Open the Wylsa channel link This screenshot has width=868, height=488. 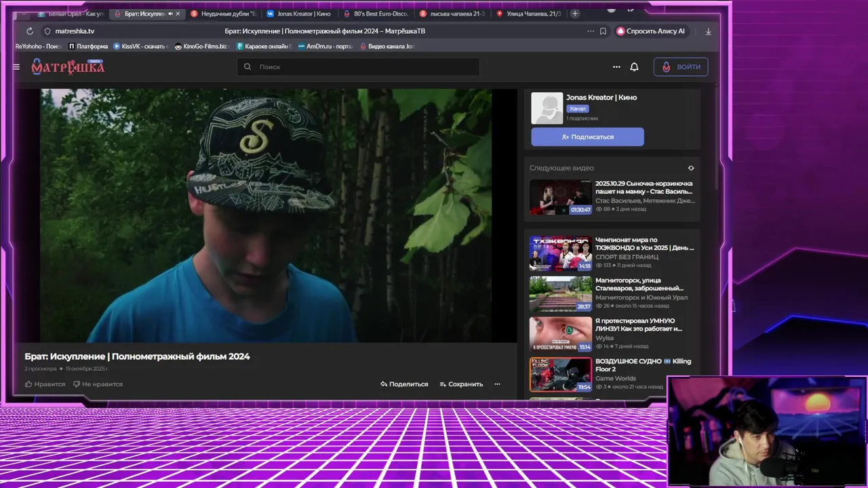click(x=604, y=338)
